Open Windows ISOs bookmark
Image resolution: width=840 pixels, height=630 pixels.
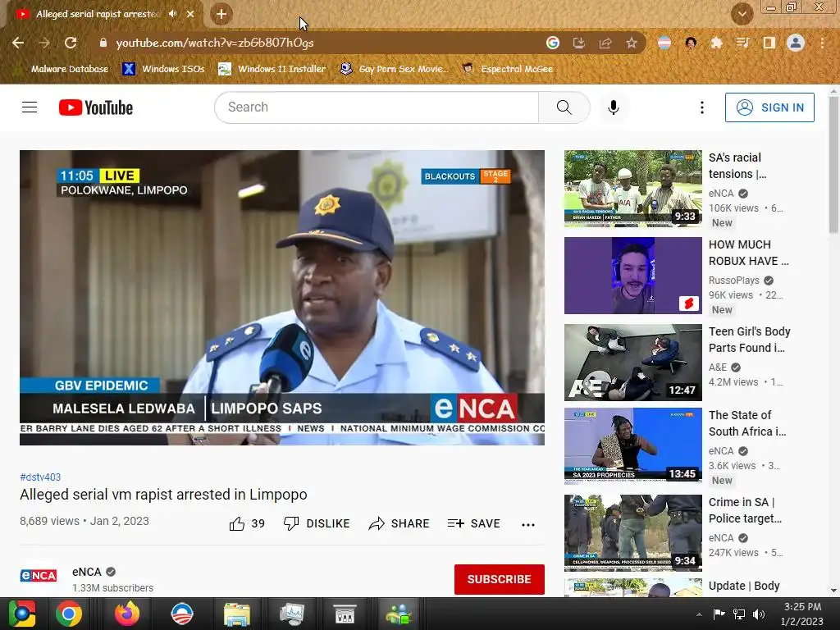(163, 69)
